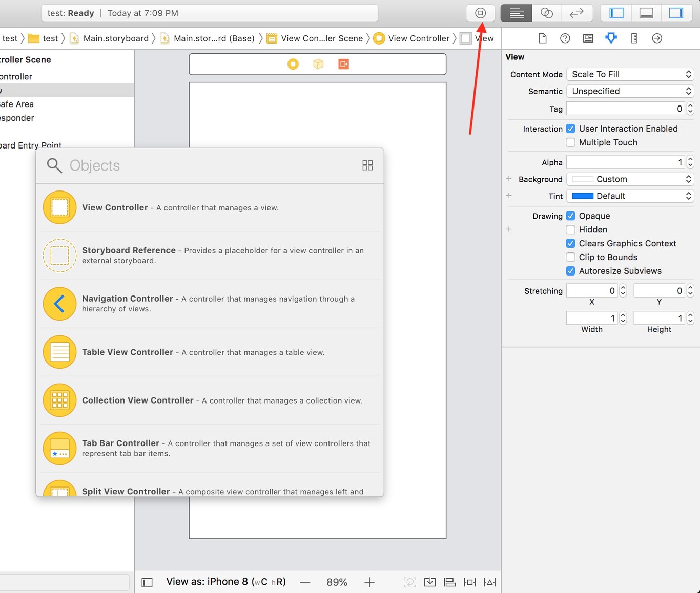
Task: Open the File inspector
Action: click(x=542, y=38)
